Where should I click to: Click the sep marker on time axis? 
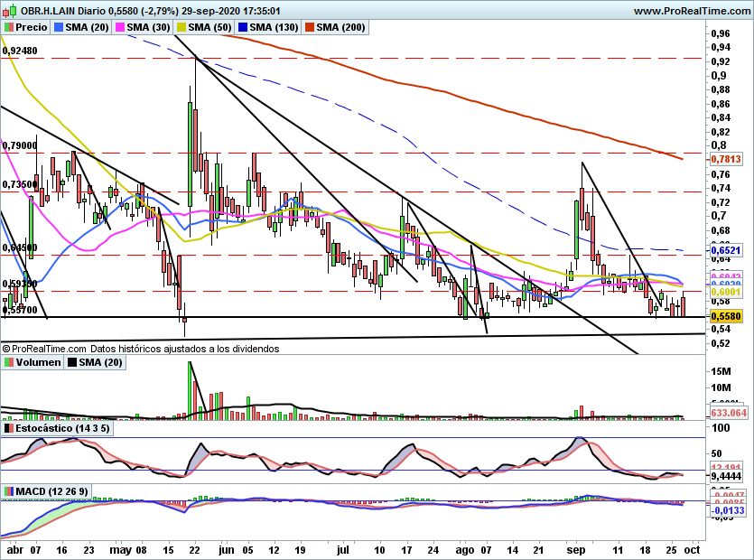click(x=575, y=550)
